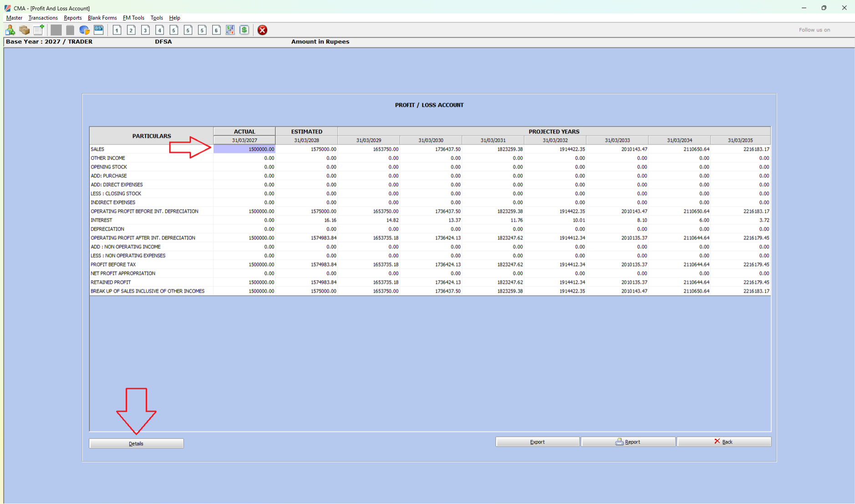855x504 pixels.
Task: Open the BS balance sheet icon
Action: click(99, 30)
